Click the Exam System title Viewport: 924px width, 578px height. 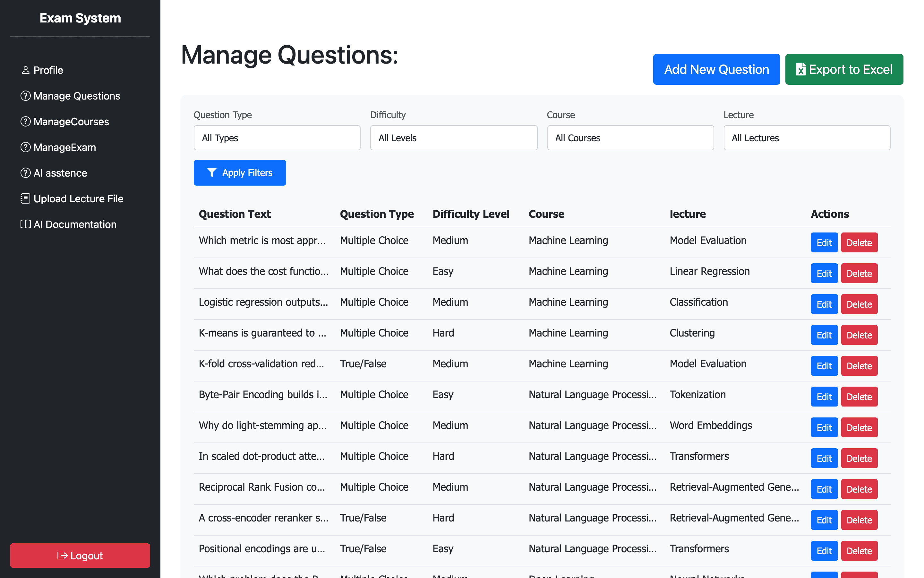click(80, 18)
